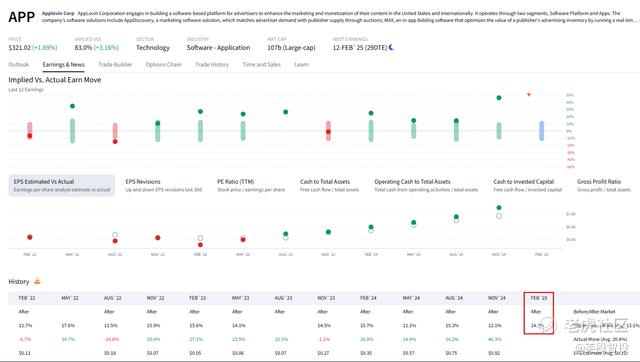640x362 pixels.
Task: Click the green actual move dot for MAY '22
Action: 72,106
